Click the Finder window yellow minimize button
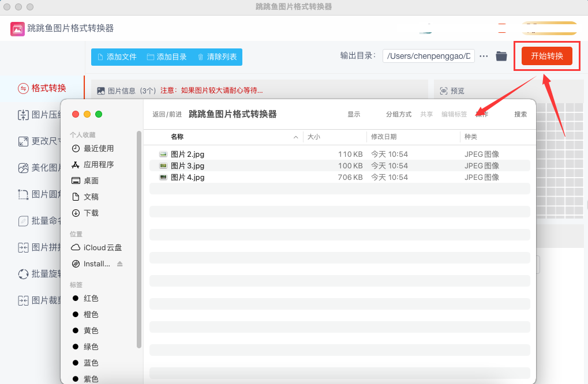Screen dimensions: 588x384 pos(87,114)
